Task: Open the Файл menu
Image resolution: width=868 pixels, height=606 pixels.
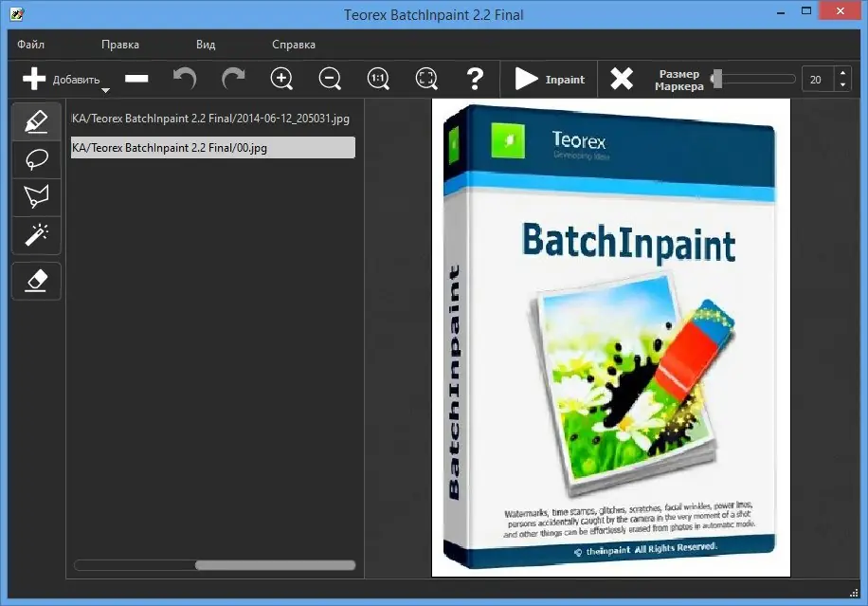Action: pyautogui.click(x=30, y=45)
